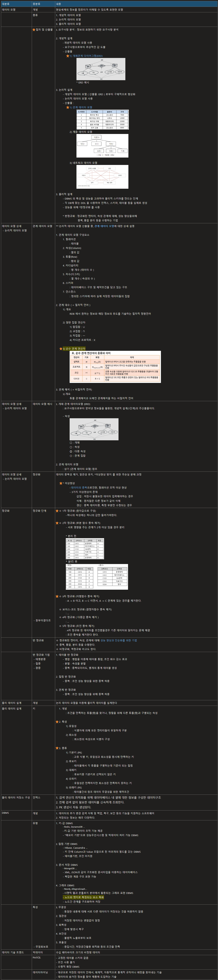This screenshot has width=218, height=980.
Task: Click the '4) 카디션 프로덕트 : X' line
Action: [82, 340]
